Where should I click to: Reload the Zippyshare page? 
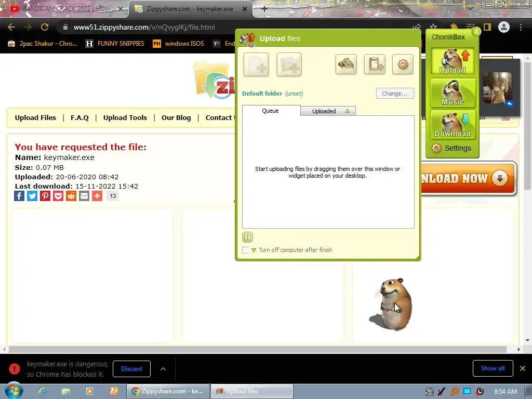[x=45, y=27]
